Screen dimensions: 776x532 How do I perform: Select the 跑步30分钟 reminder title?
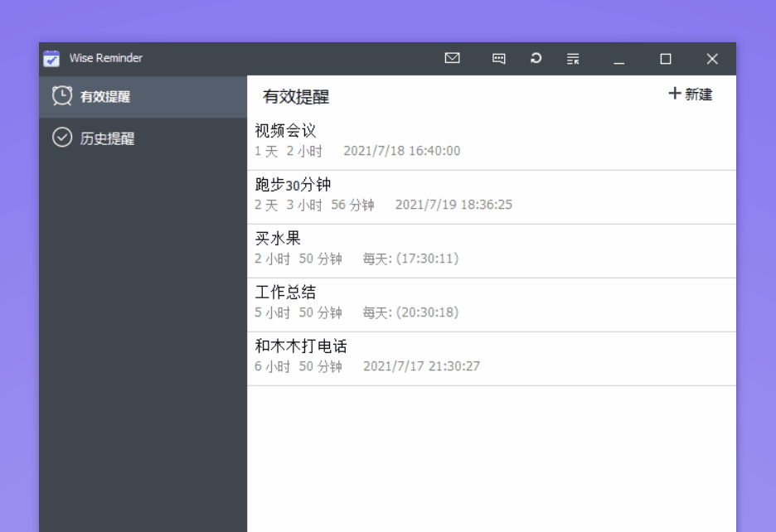(x=293, y=185)
